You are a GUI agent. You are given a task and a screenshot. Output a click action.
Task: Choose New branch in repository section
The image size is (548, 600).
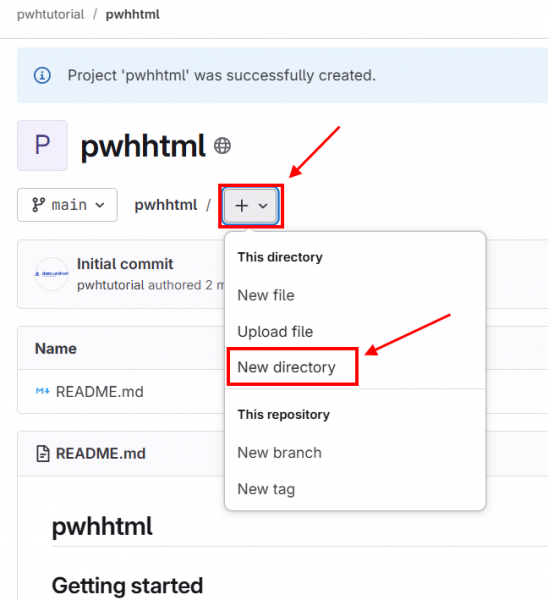(x=279, y=453)
